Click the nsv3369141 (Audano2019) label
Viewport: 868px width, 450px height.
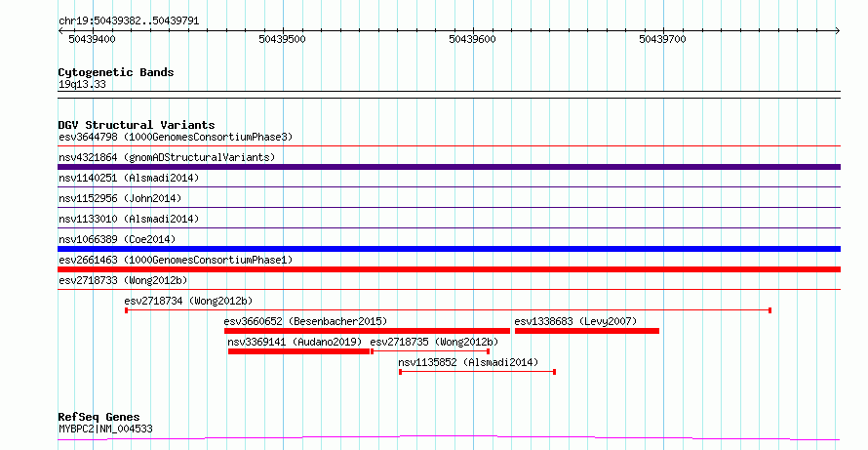click(x=295, y=342)
